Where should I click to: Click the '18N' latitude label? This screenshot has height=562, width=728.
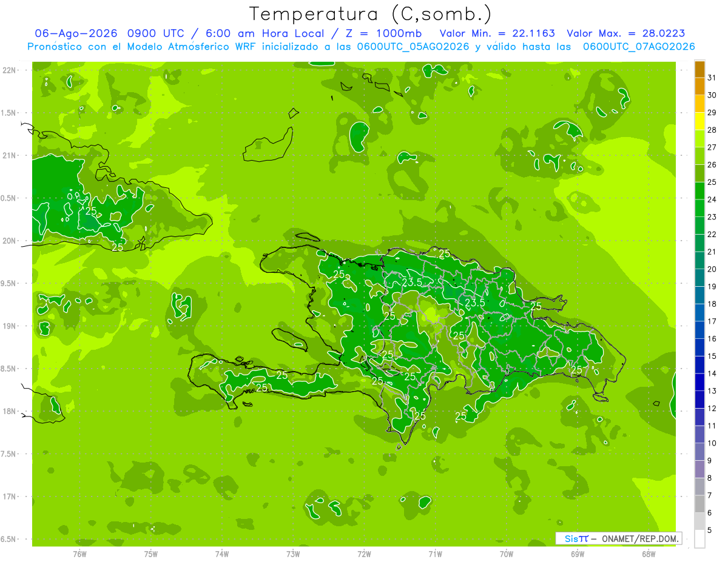[x=9, y=411]
